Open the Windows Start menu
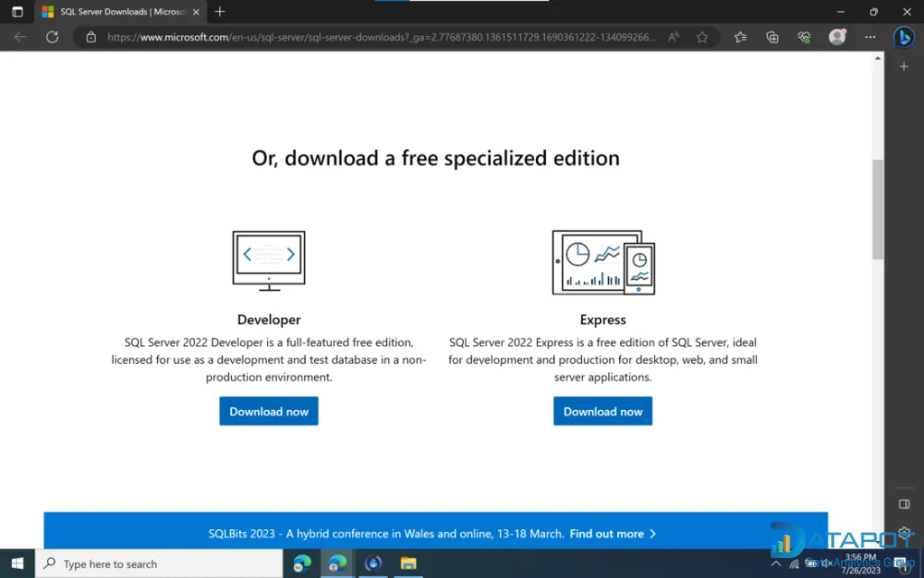This screenshot has width=924, height=578. point(17,564)
